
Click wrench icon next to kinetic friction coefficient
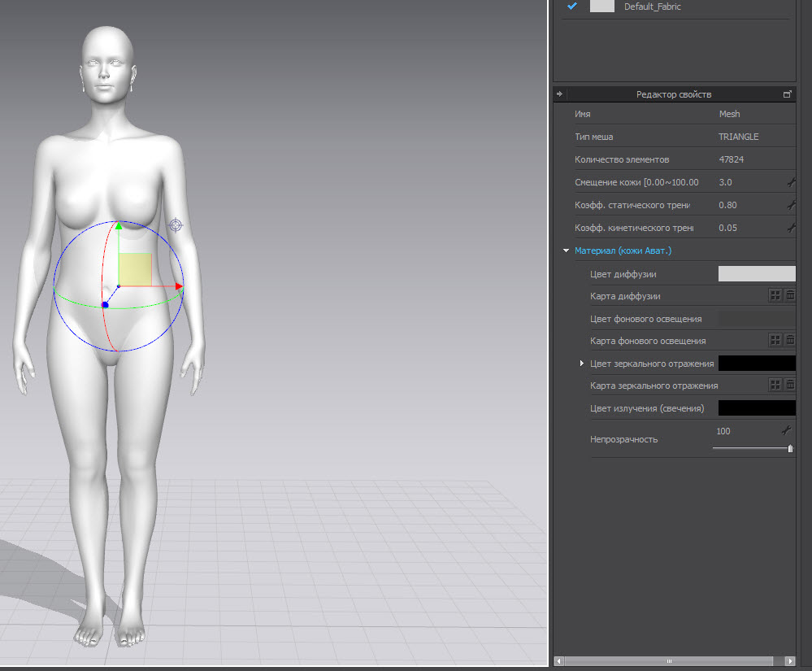tap(791, 229)
